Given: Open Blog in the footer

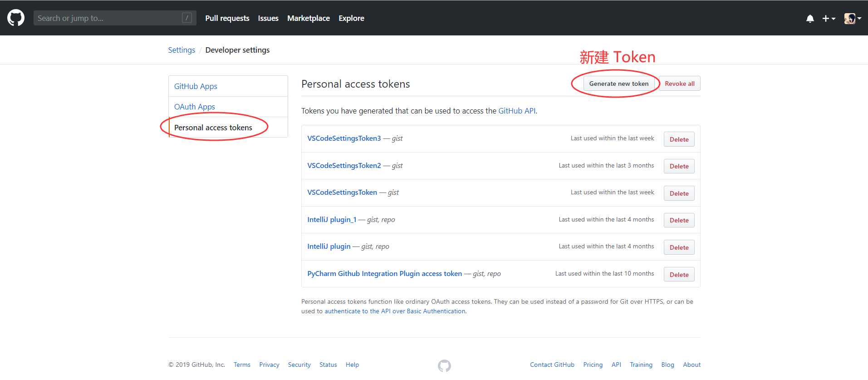Looking at the screenshot, I should coord(667,365).
